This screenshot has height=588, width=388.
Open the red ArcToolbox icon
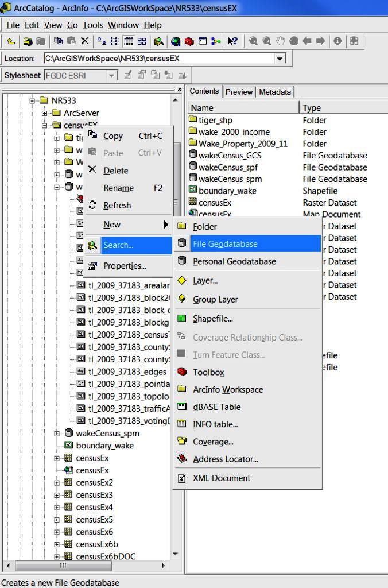[189, 41]
